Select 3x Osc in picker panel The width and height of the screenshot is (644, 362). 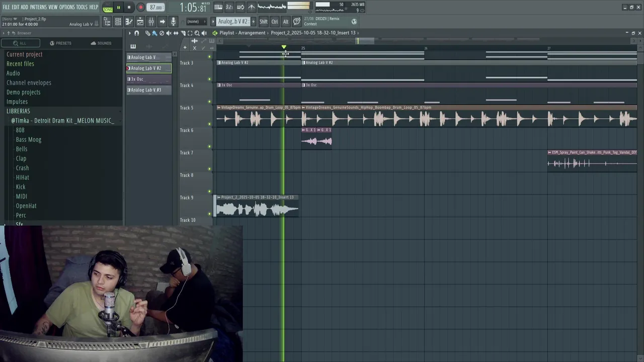tap(148, 79)
